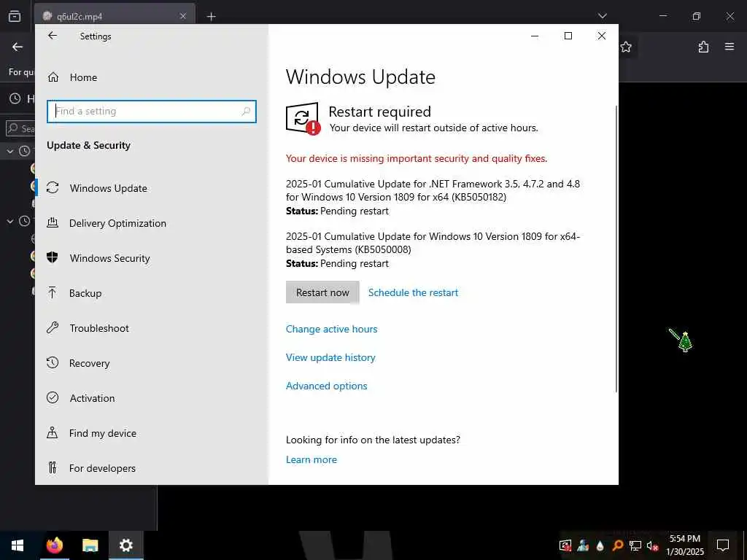Focus the Find a setting search box
Screen dimensions: 747x560
(x=152, y=111)
